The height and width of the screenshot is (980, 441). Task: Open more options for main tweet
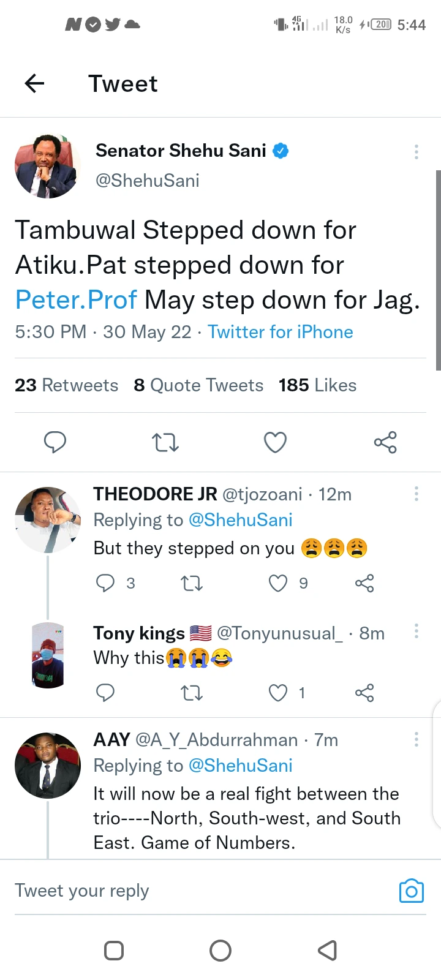[417, 152]
